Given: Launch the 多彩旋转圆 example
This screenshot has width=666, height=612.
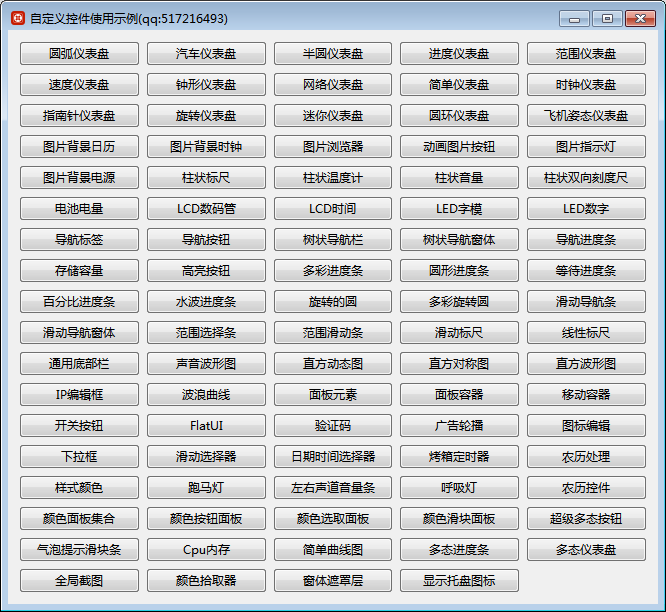Looking at the screenshot, I should [459, 302].
